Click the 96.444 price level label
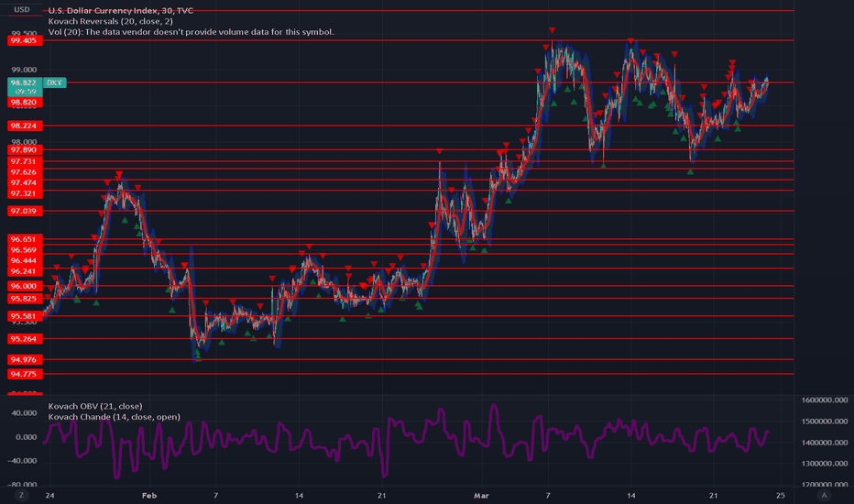Image resolution: width=854 pixels, height=504 pixels. [x=25, y=260]
